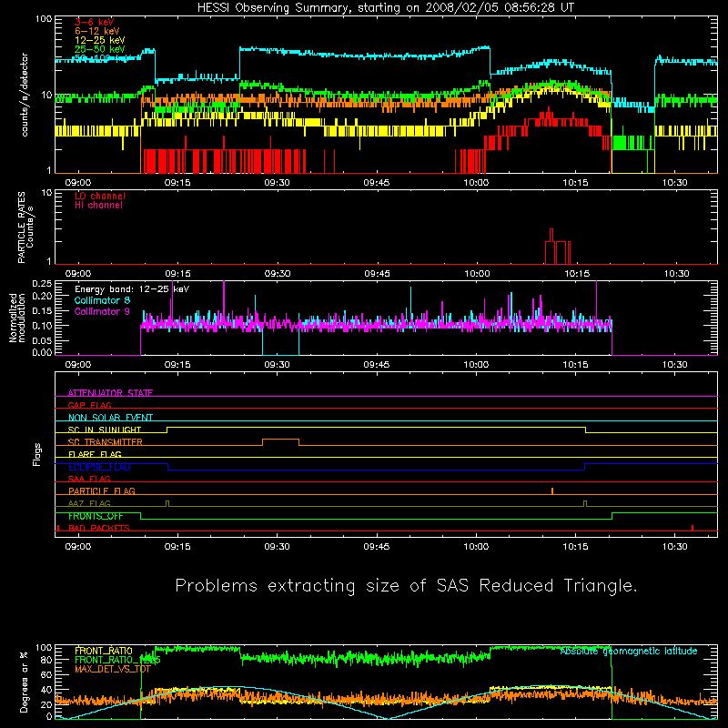Select the green 25-50 keV legend entry

[100, 49]
